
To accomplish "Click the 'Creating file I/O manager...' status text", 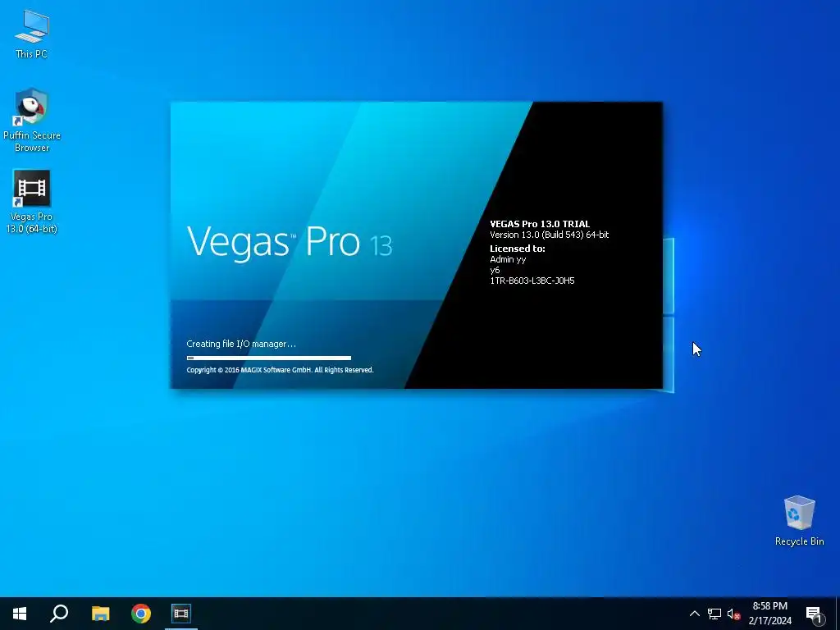I will pyautogui.click(x=241, y=344).
